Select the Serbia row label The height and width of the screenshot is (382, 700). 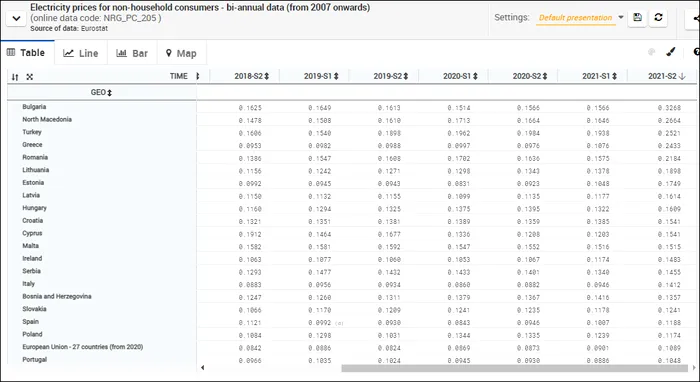tap(31, 271)
